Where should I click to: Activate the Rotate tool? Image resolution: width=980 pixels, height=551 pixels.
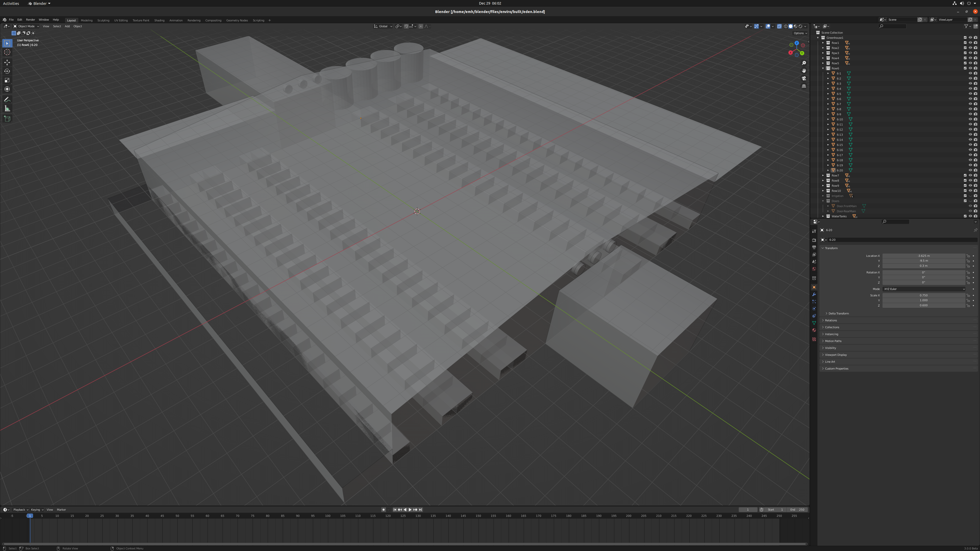[x=7, y=71]
